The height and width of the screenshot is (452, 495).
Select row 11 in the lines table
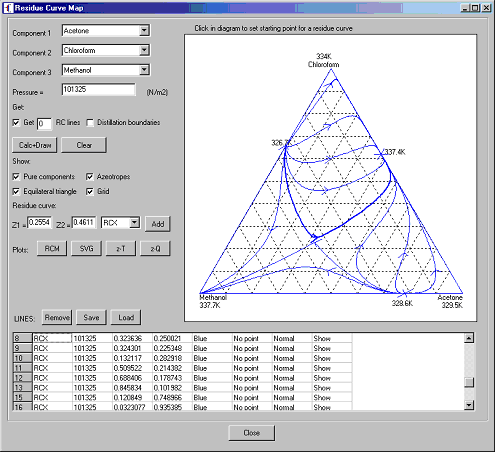pos(182,368)
